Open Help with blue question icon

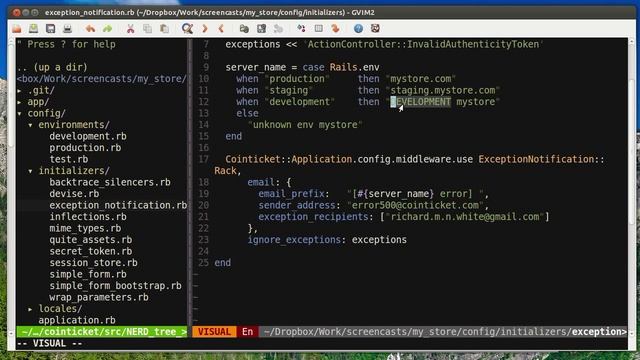point(358,28)
